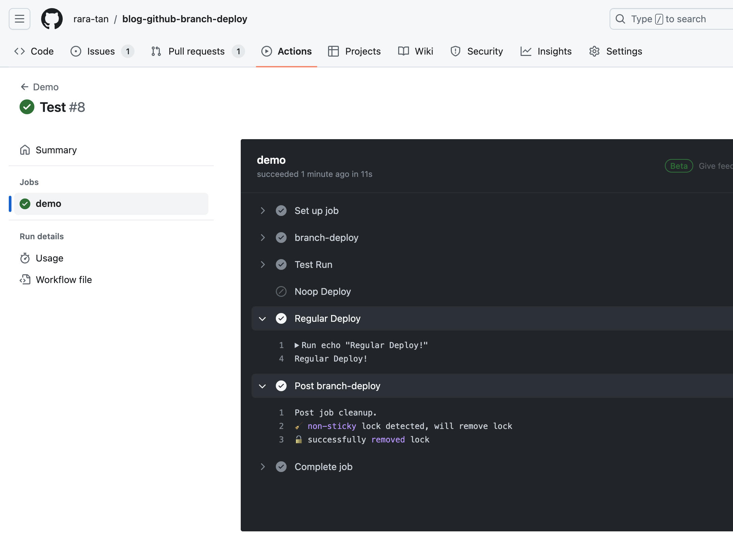Click the Pull requests count badge
Image resolution: width=733 pixels, height=560 pixels.
[x=238, y=51]
